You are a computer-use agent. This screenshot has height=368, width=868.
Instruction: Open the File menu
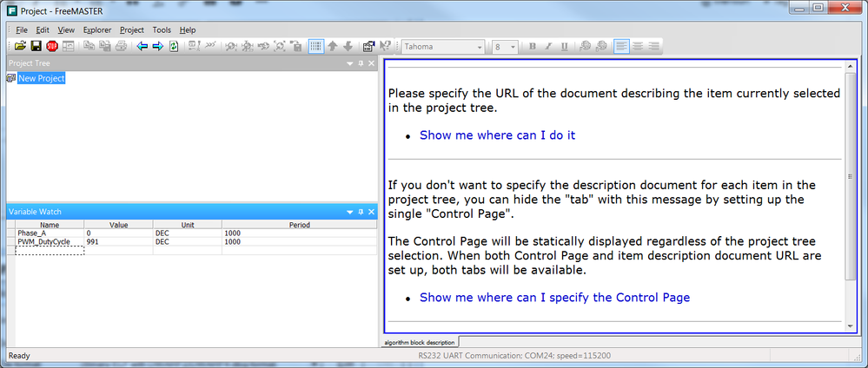click(22, 30)
